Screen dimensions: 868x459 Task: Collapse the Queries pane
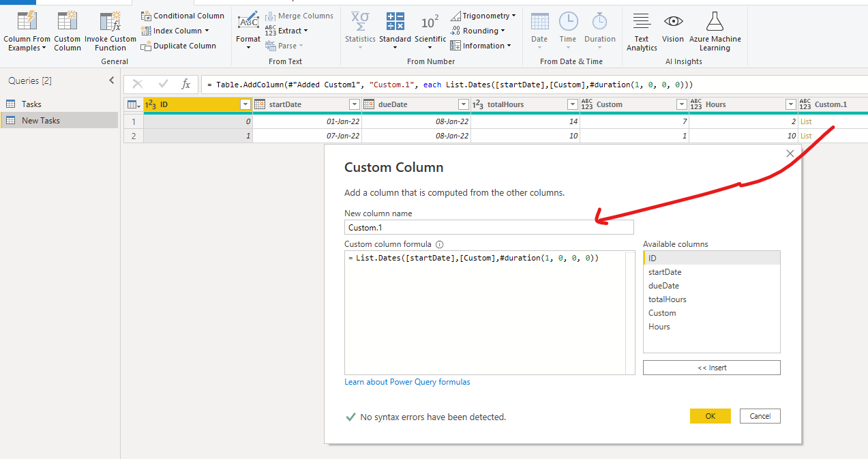coord(112,80)
